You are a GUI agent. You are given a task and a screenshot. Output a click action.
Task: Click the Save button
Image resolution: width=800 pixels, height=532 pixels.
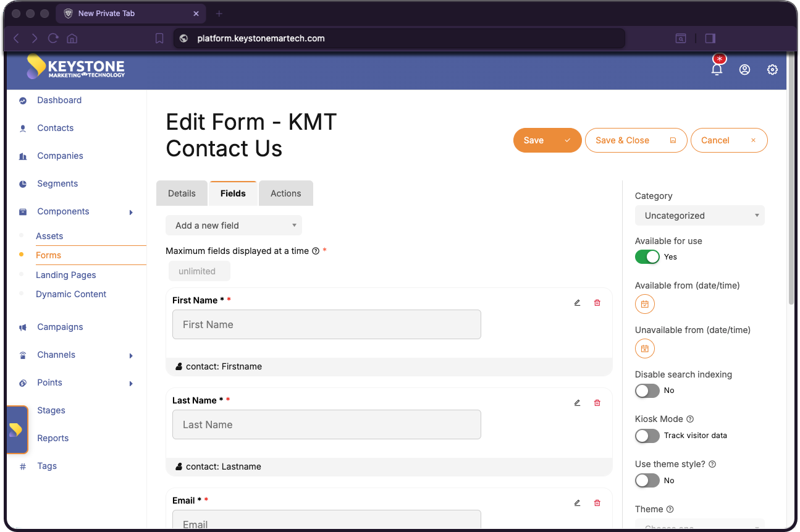pos(547,140)
